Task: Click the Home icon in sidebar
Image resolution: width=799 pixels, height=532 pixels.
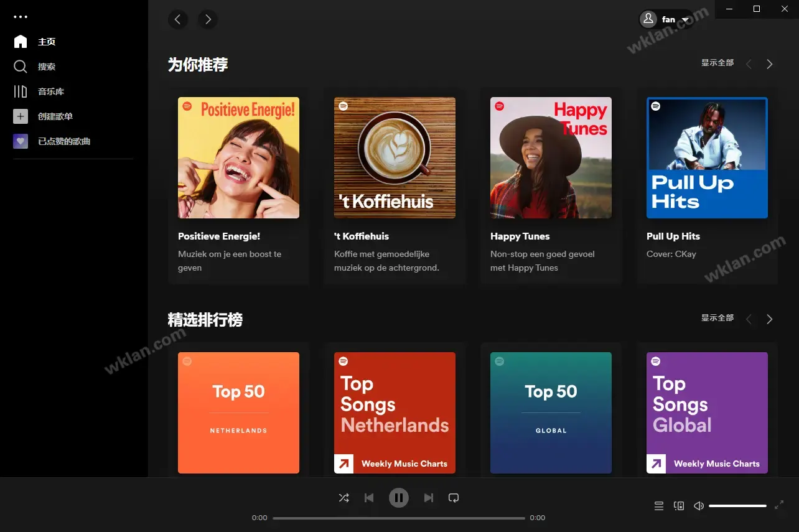Action: 21,42
